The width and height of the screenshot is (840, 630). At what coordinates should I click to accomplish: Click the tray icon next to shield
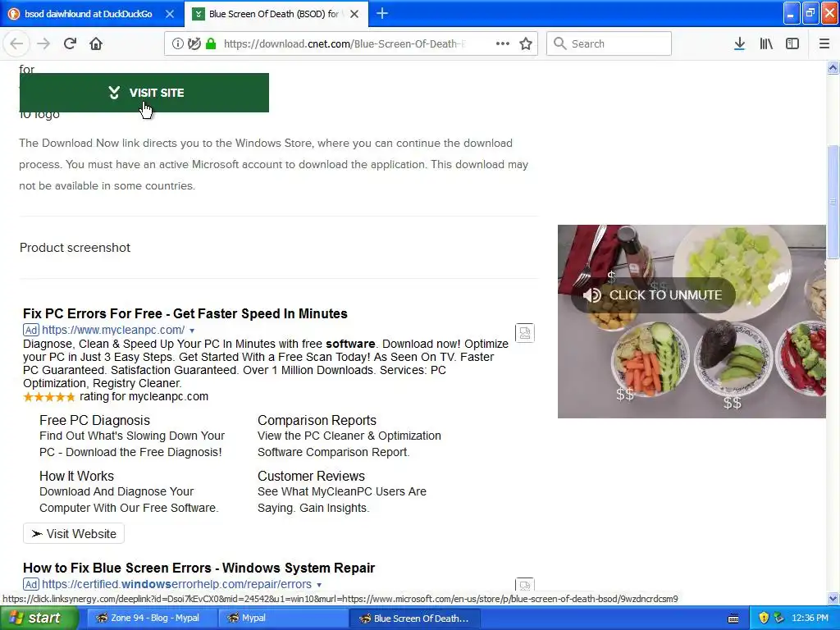click(778, 619)
